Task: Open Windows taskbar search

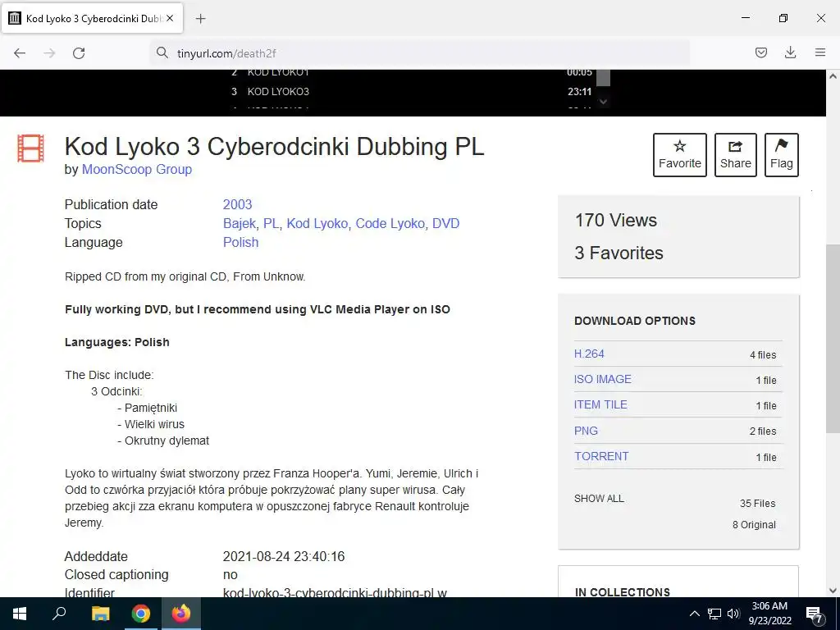Action: point(59,614)
